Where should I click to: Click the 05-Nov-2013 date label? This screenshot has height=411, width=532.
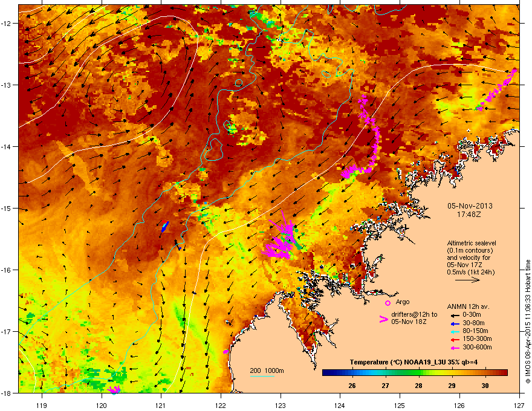point(470,206)
